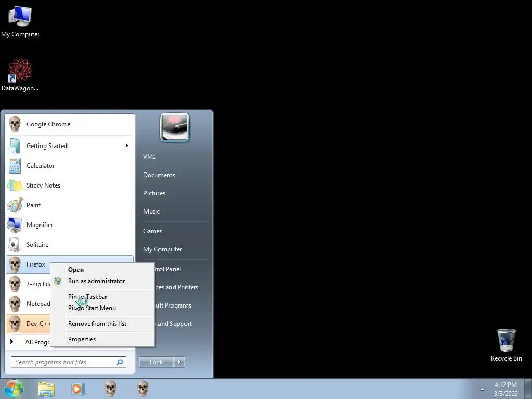
Task: Click the Magnifier text label
Action: point(39,225)
